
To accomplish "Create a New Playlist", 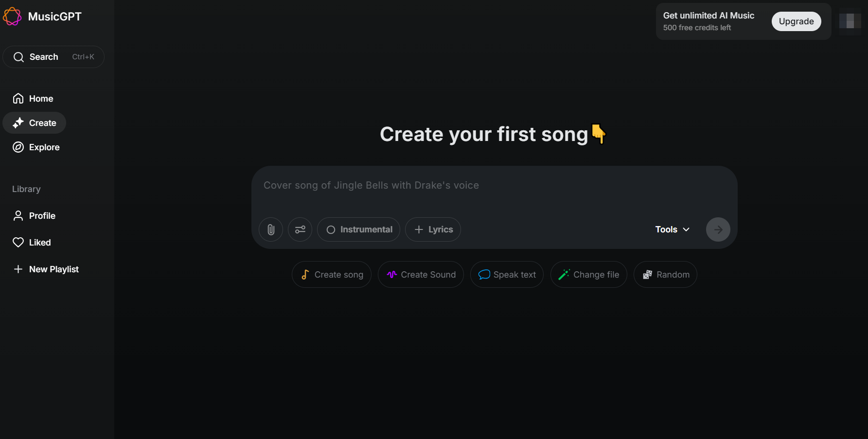I will click(x=53, y=269).
